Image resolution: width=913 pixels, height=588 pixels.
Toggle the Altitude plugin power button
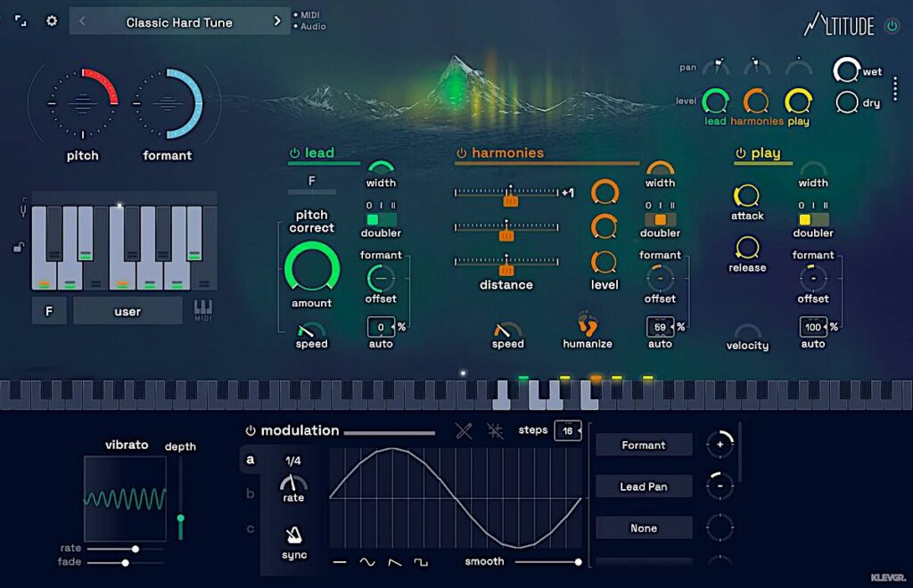[892, 26]
